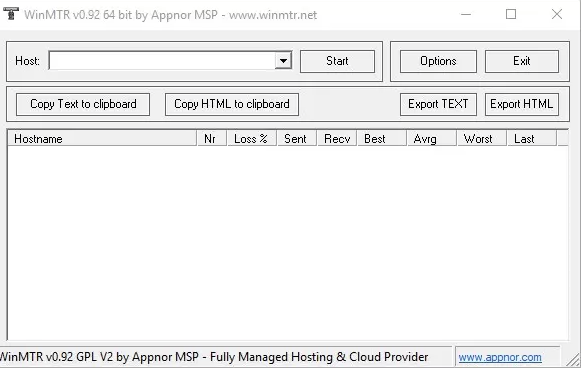
Task: Click the resize grip in the window corner
Action: 573,361
